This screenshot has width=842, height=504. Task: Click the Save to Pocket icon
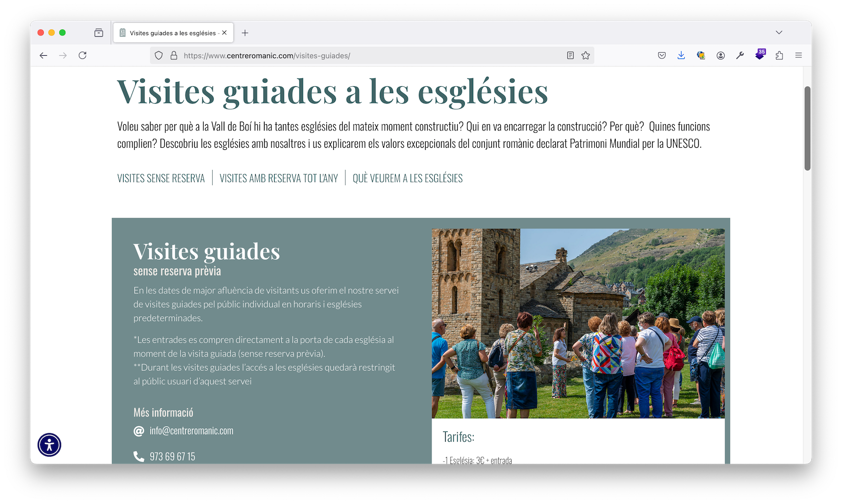pyautogui.click(x=661, y=55)
